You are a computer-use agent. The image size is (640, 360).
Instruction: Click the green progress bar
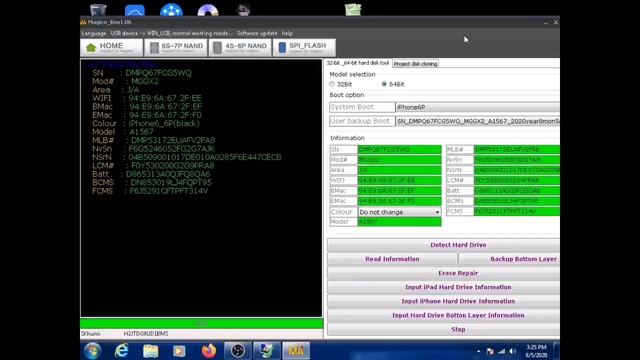[x=202, y=324]
